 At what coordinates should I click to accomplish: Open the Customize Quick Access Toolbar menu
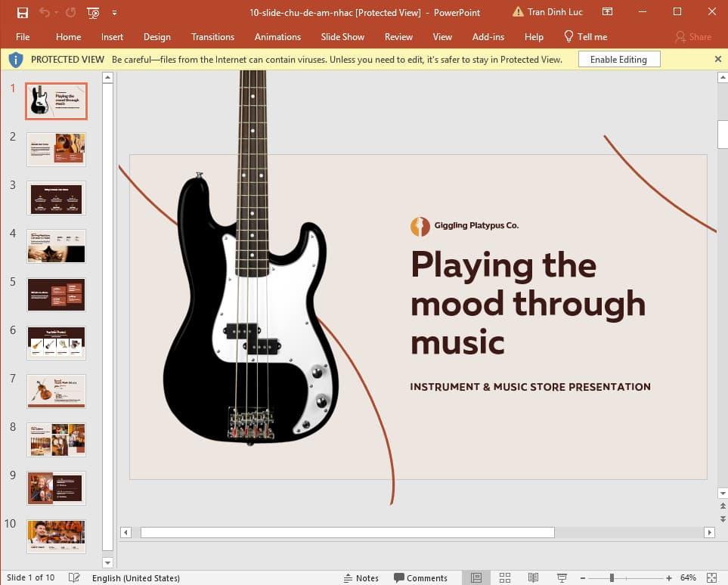click(115, 13)
